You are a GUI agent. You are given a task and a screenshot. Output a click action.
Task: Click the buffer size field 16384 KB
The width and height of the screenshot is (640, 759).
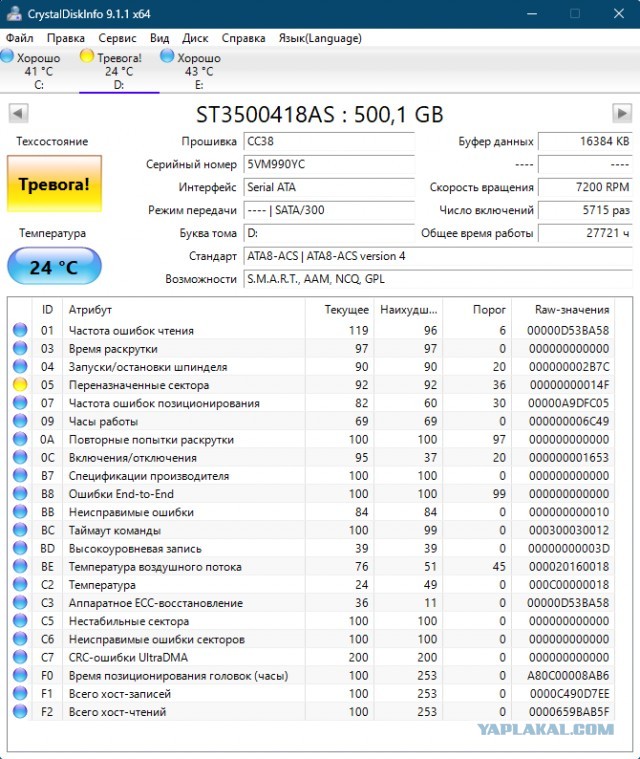tap(585, 141)
